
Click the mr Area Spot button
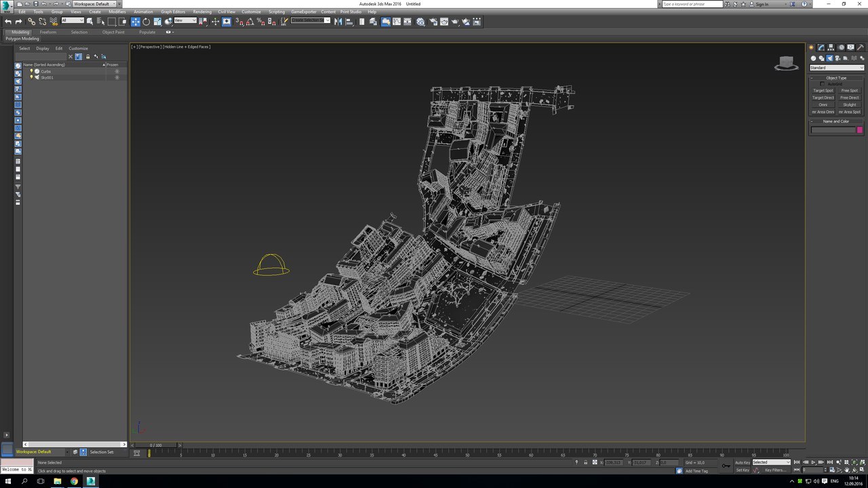click(850, 112)
